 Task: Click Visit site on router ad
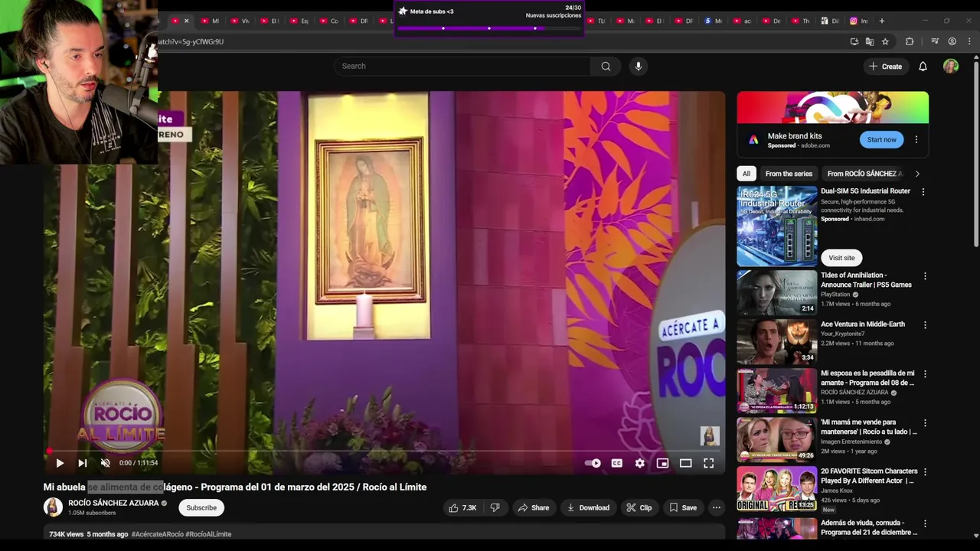coord(841,258)
